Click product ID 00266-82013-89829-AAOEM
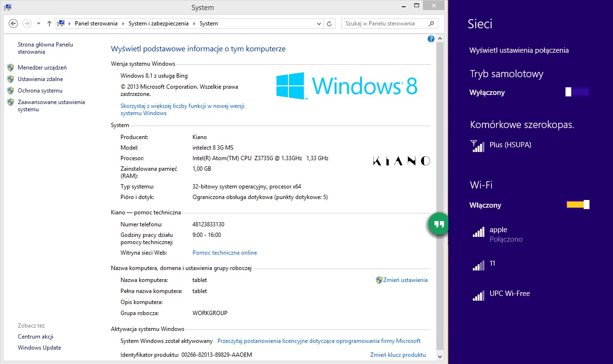Screen dimensions: 613x364 pos(216,355)
